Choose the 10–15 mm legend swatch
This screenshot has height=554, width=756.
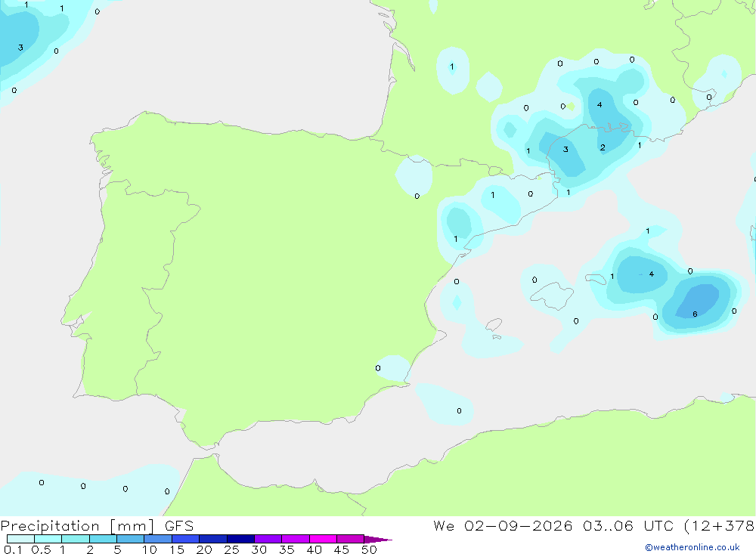(158, 539)
